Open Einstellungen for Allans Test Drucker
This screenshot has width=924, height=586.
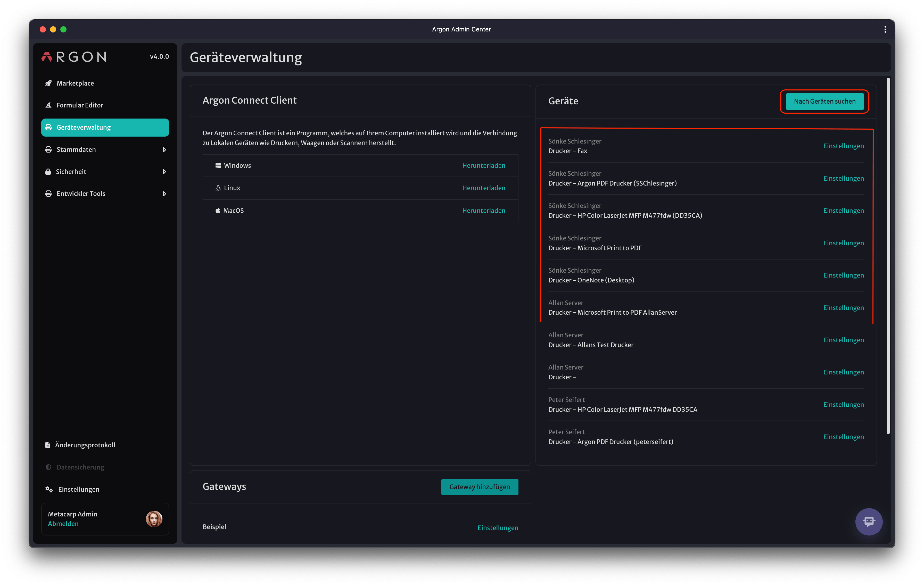(843, 340)
